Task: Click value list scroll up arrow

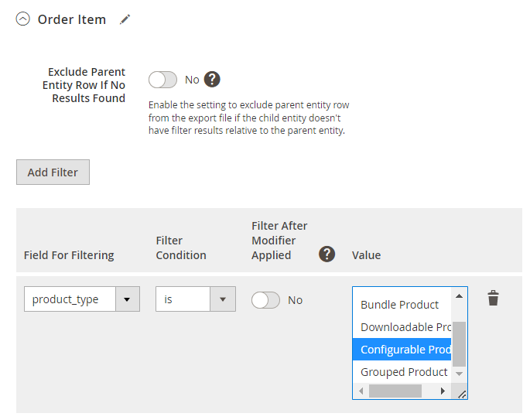Action: 459,296
